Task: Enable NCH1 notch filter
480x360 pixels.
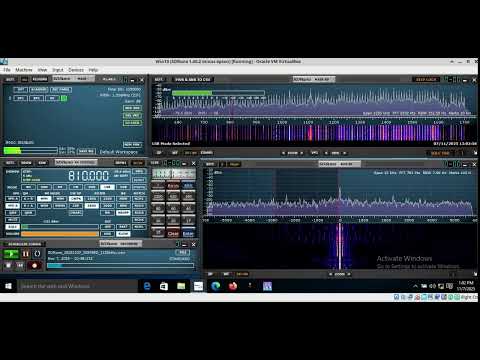Action: 139,199
